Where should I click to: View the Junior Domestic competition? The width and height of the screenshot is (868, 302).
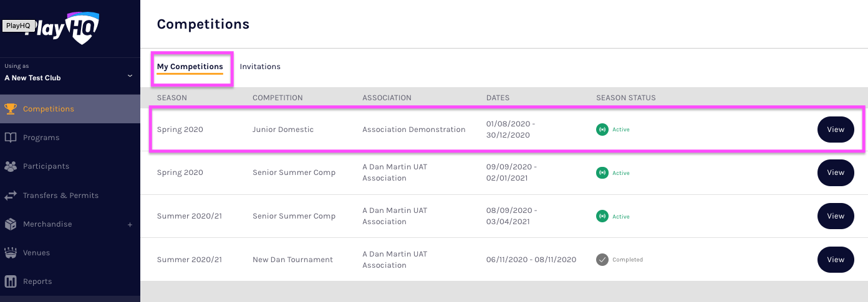[x=835, y=130]
